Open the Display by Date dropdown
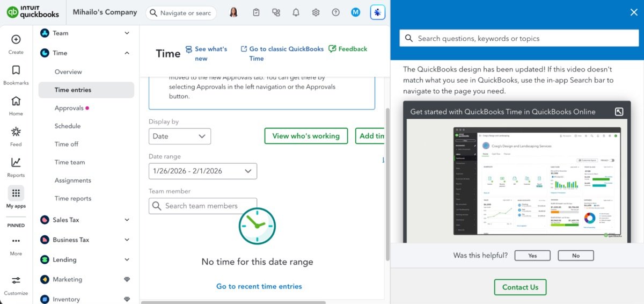This screenshot has width=644, height=304. (180, 136)
